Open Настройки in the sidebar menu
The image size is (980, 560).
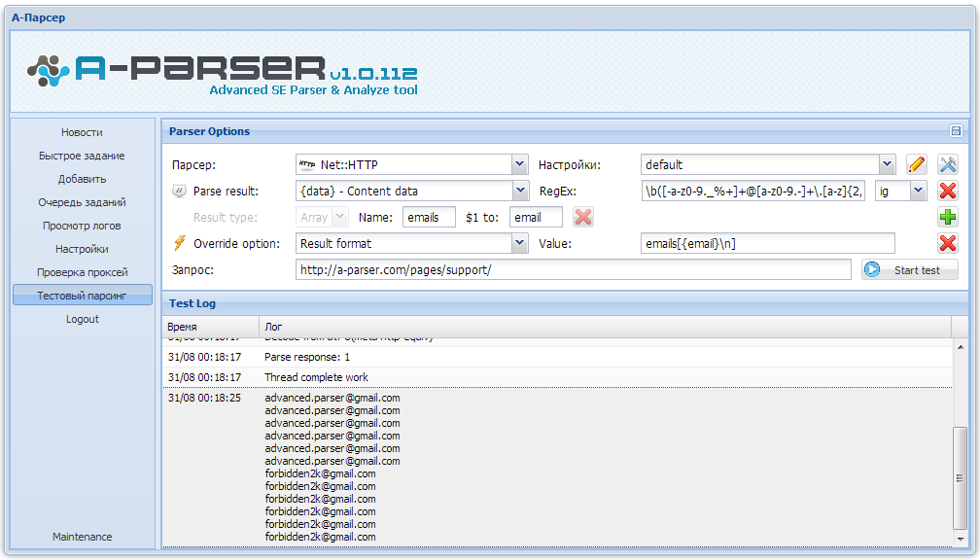[82, 249]
